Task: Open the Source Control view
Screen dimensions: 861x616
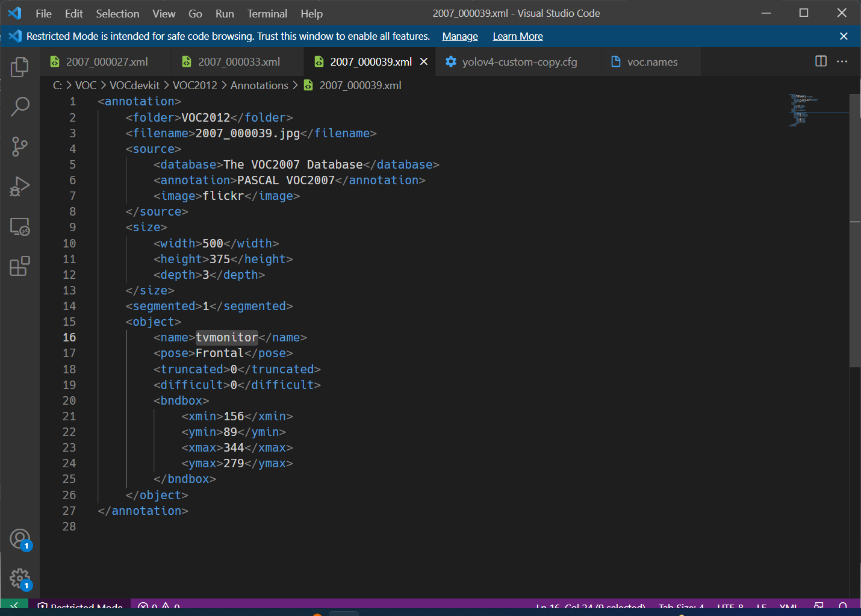Action: (20, 146)
